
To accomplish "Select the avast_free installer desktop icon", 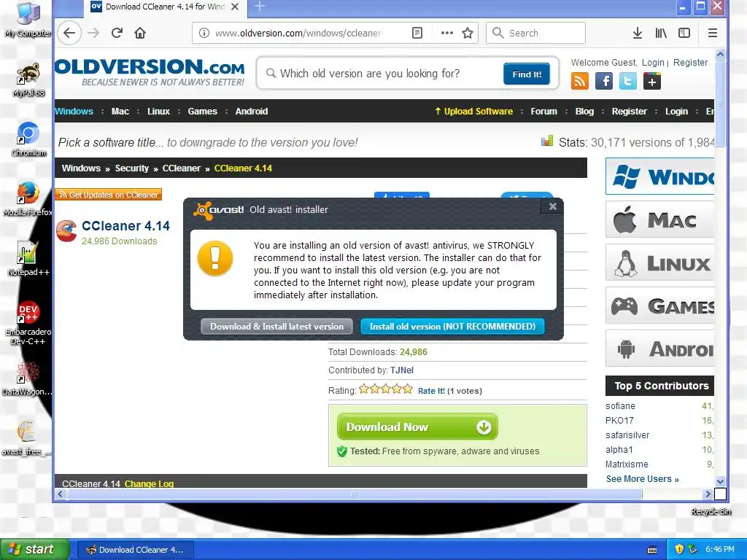I will [27, 438].
